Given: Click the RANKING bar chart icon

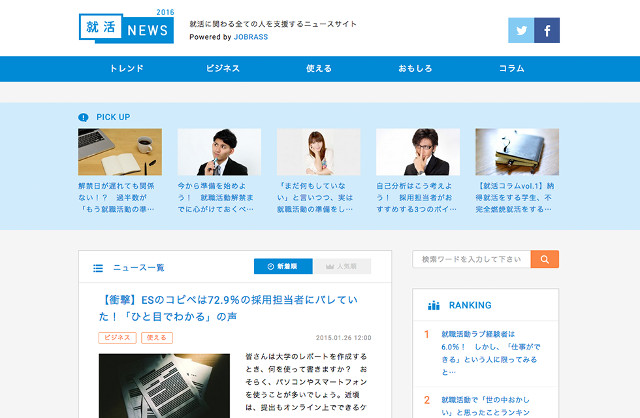Looking at the screenshot, I should 433,305.
